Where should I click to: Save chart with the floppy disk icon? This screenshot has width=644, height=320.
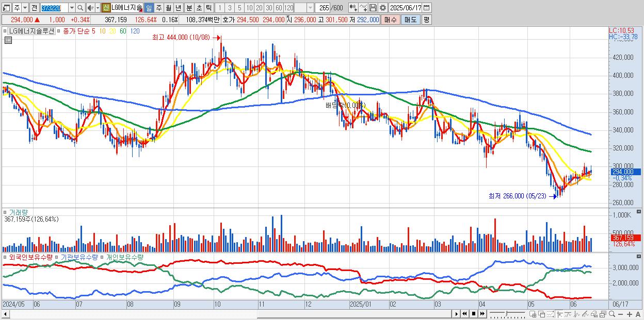(373, 8)
